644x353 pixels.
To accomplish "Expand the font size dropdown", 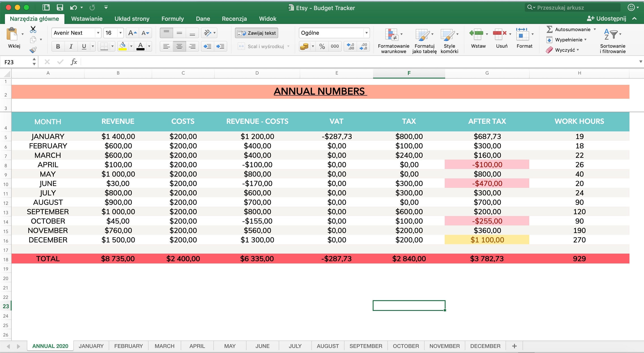I will click(x=121, y=33).
